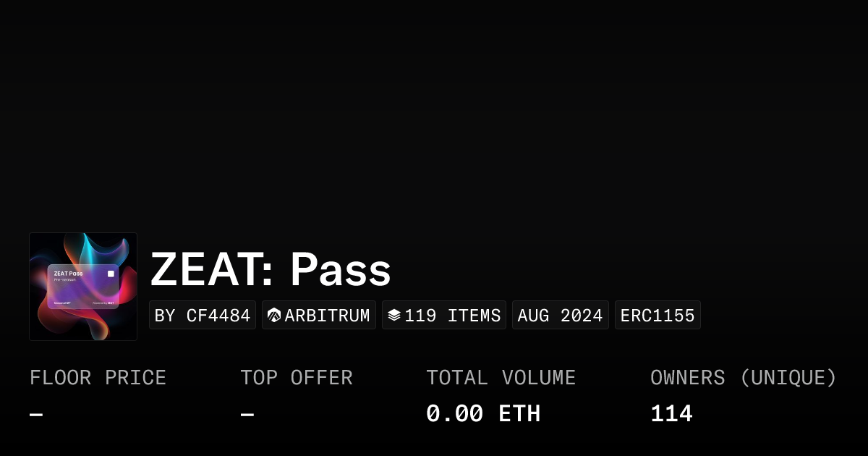Open creator profile BY CF4484
This screenshot has height=456, width=868.
tap(203, 316)
